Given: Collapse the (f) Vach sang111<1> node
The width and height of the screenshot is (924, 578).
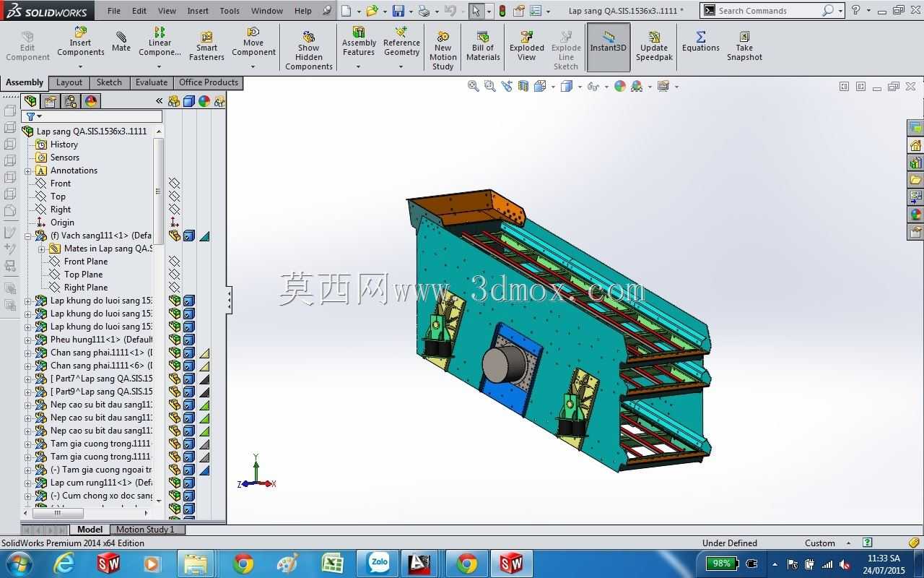Looking at the screenshot, I should (28, 236).
